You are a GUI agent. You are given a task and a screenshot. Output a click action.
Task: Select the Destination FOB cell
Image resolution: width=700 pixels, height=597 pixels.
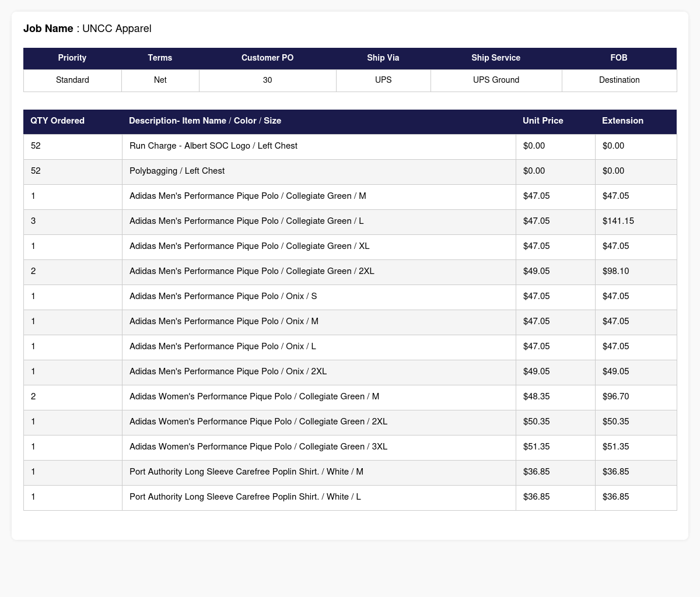(x=619, y=80)
